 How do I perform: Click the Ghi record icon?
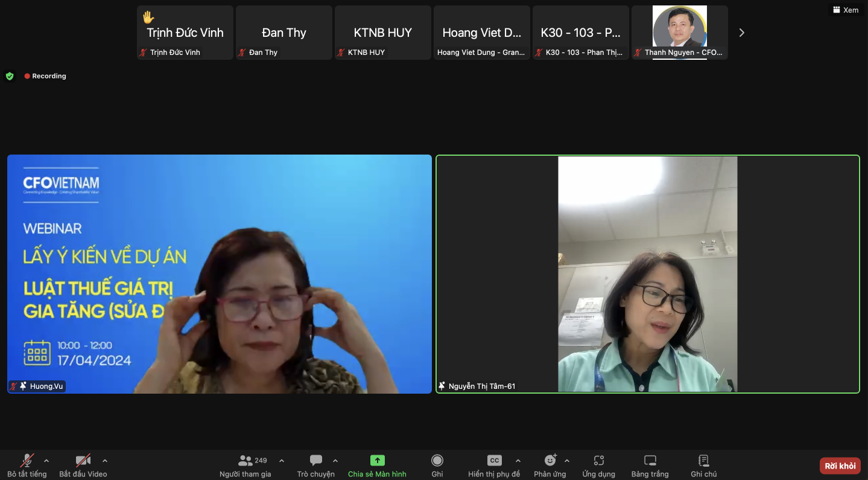point(437,461)
